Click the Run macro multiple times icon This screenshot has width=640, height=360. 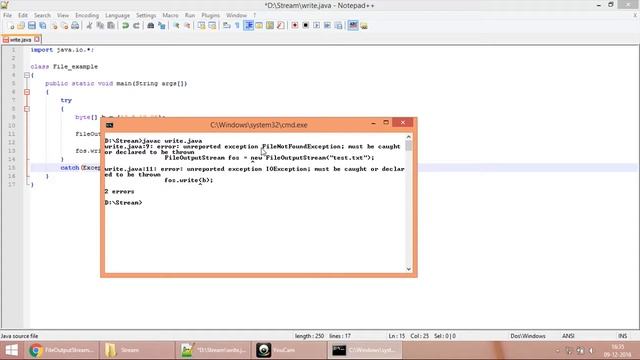point(327,26)
